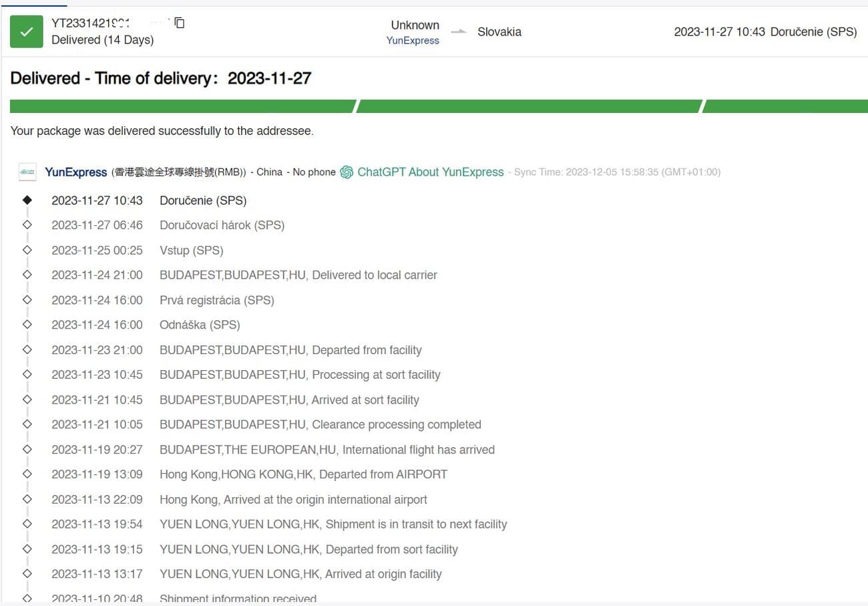Copy the tracking number using the copy icon
868x606 pixels.
tap(178, 23)
